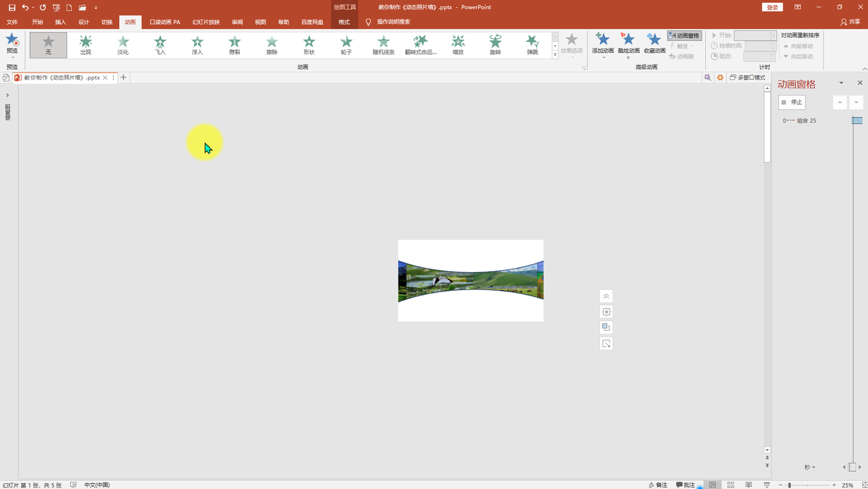Toggle the 动画窗格 animation pane button
Image resolution: width=868 pixels, height=489 pixels.
click(x=684, y=36)
